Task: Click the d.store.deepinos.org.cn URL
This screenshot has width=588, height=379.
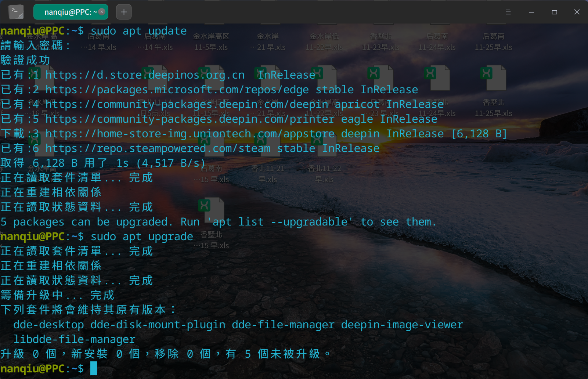Action: [x=145, y=75]
